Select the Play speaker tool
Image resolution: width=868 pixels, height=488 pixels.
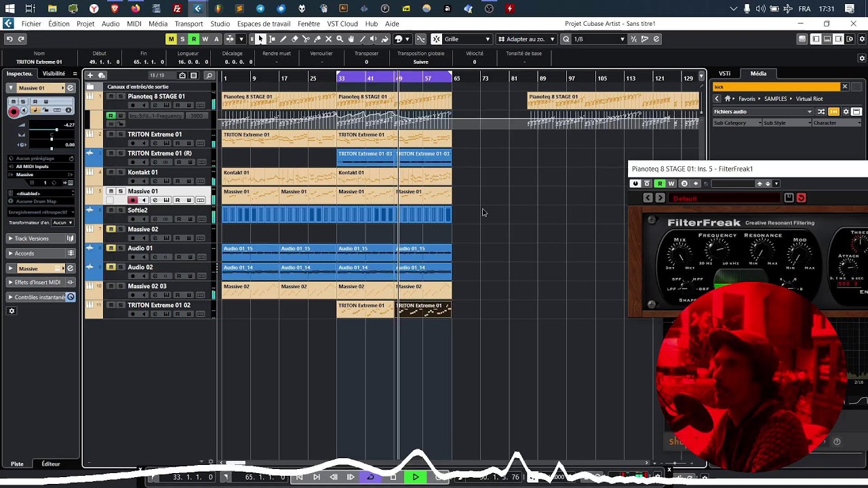coord(373,39)
